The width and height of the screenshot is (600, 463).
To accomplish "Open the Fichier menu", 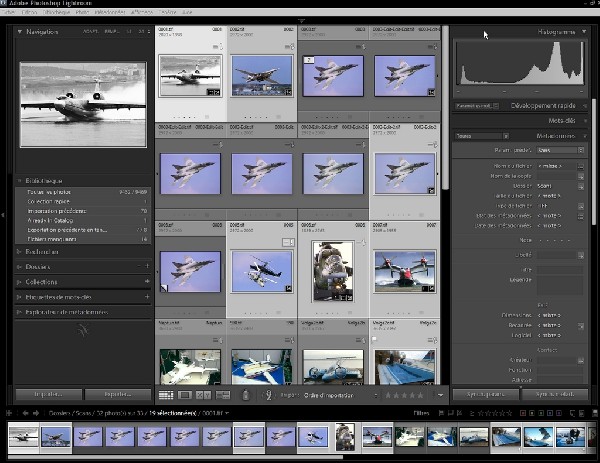I will click(8, 12).
